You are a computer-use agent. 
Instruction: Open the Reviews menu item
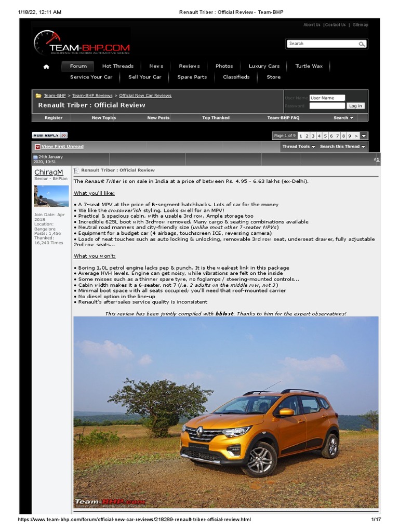click(x=189, y=66)
